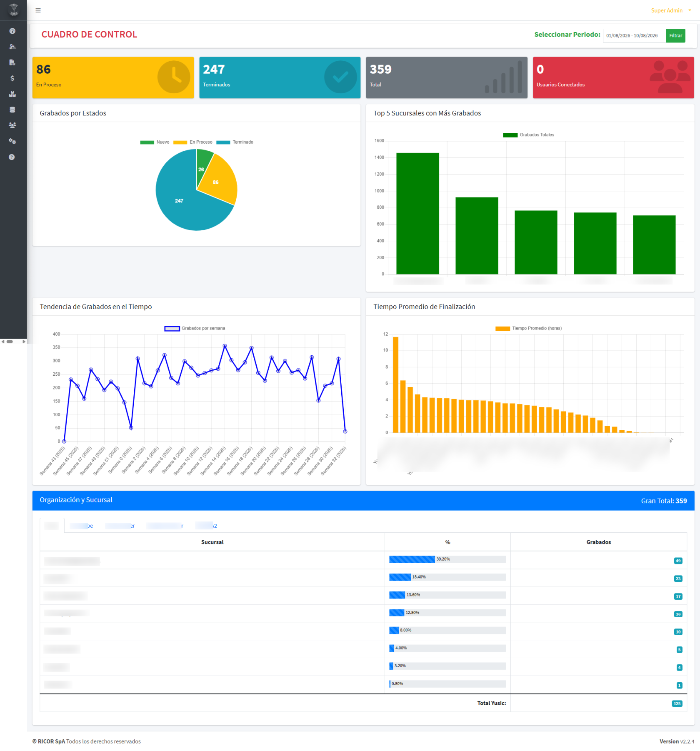The width and height of the screenshot is (700, 751).
Task: Click the users icon on Usuarios Conectados card
Action: coord(670,77)
